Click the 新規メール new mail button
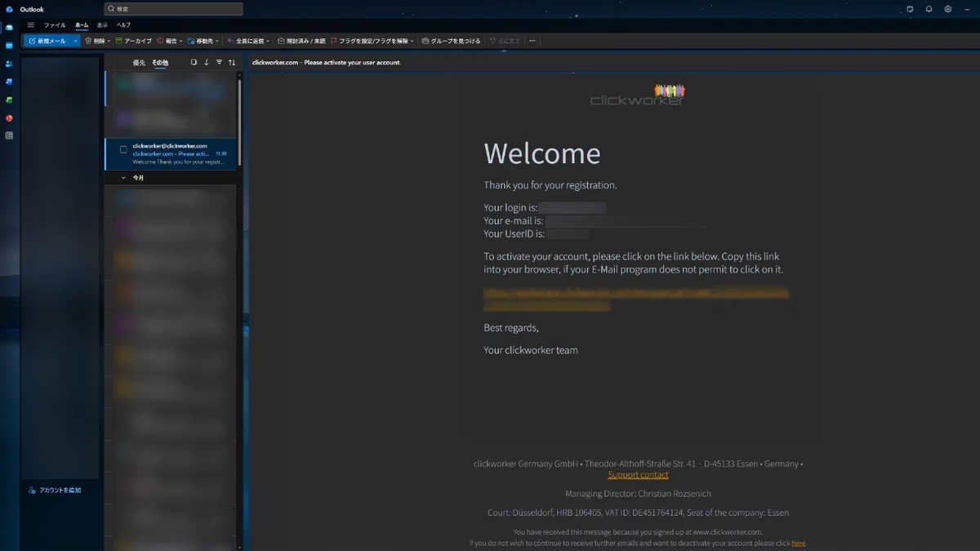 click(47, 41)
